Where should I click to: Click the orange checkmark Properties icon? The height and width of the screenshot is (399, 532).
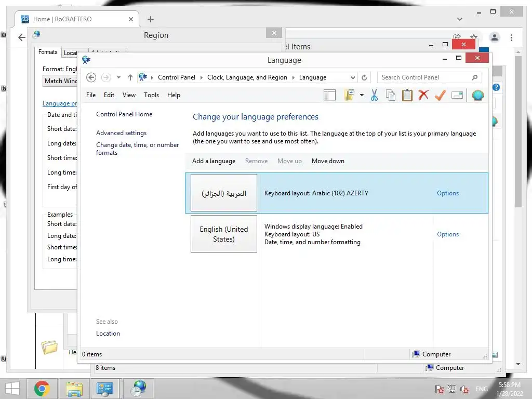[x=440, y=95]
